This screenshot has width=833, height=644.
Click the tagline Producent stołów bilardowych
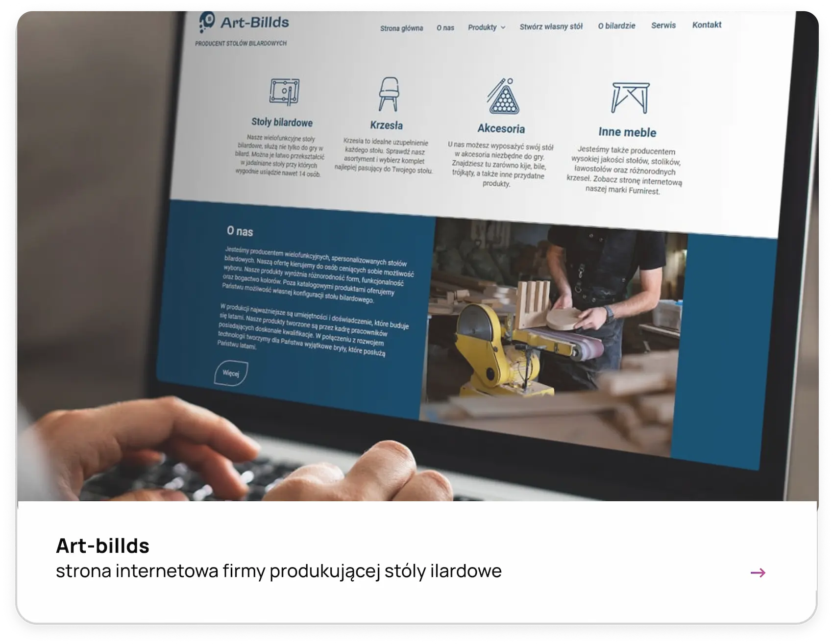coord(241,43)
